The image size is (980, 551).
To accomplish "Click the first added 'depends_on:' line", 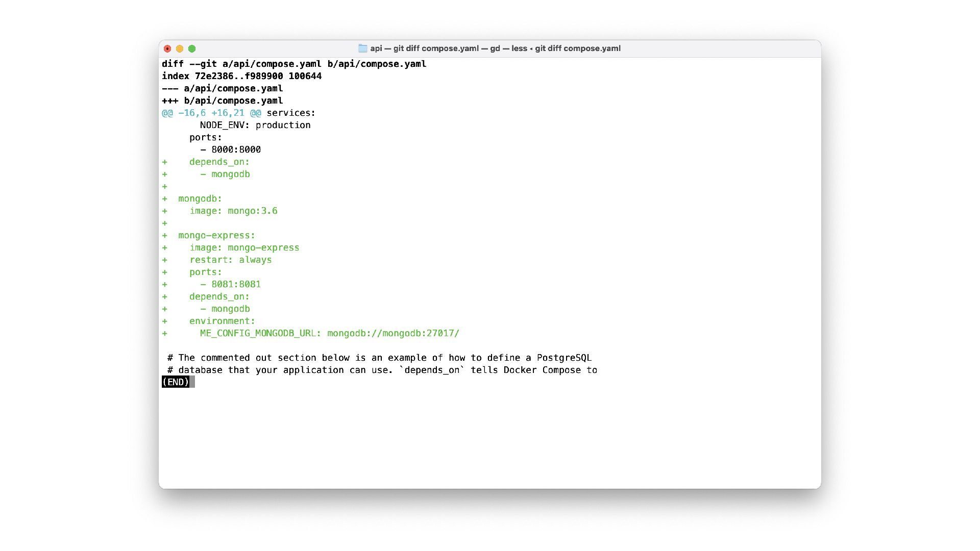I will pos(219,162).
